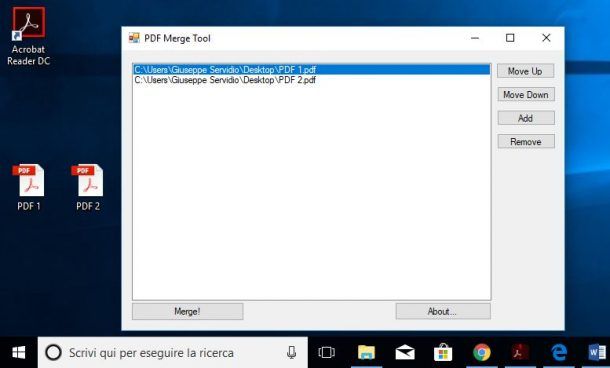
Task: Select the PDF 2 desktop file icon
Action: [88, 188]
